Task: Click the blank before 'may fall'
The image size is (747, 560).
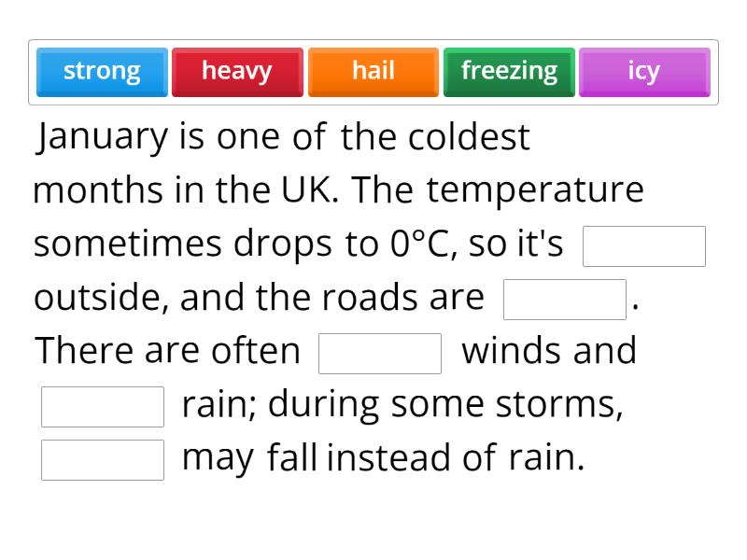Action: [x=102, y=457]
